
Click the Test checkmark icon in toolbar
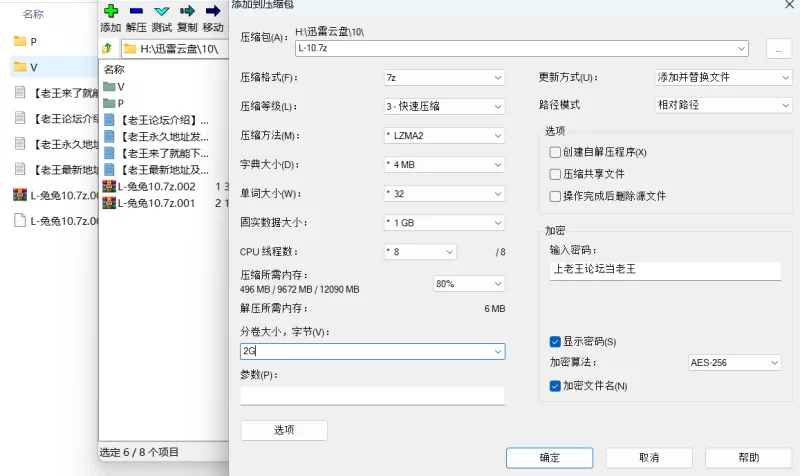tap(162, 11)
